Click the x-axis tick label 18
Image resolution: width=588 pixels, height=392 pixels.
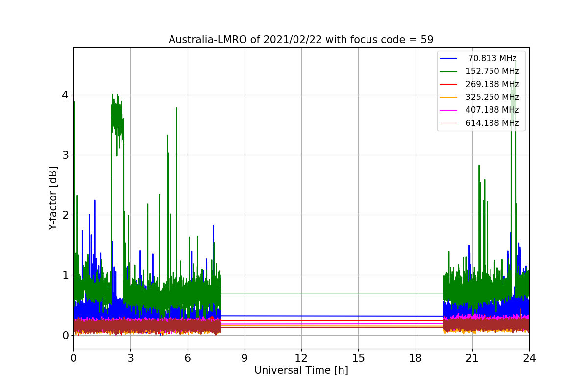pyautogui.click(x=416, y=358)
